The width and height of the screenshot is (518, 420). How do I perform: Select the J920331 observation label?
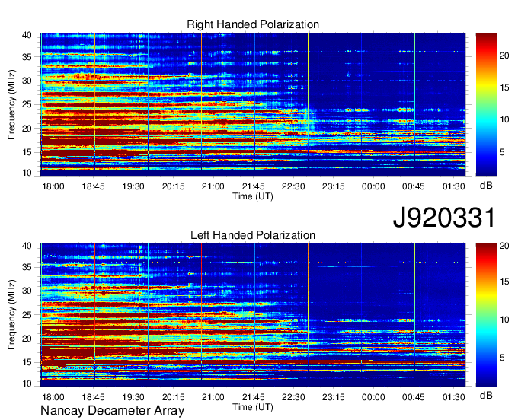coord(444,218)
